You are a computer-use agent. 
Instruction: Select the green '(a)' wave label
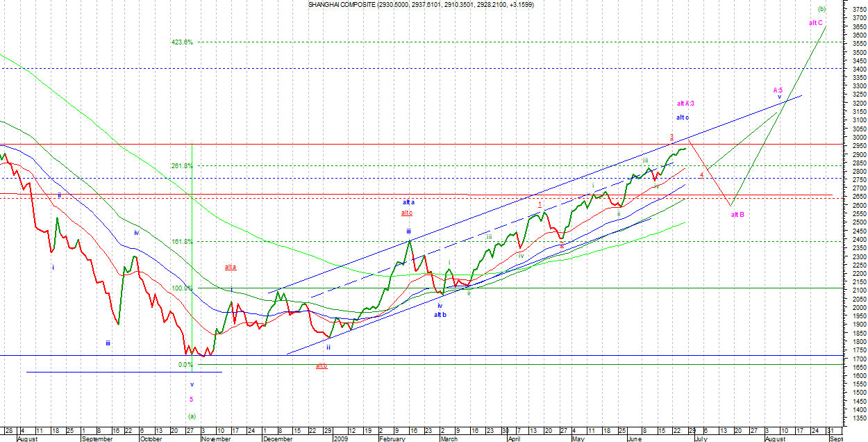pos(192,416)
